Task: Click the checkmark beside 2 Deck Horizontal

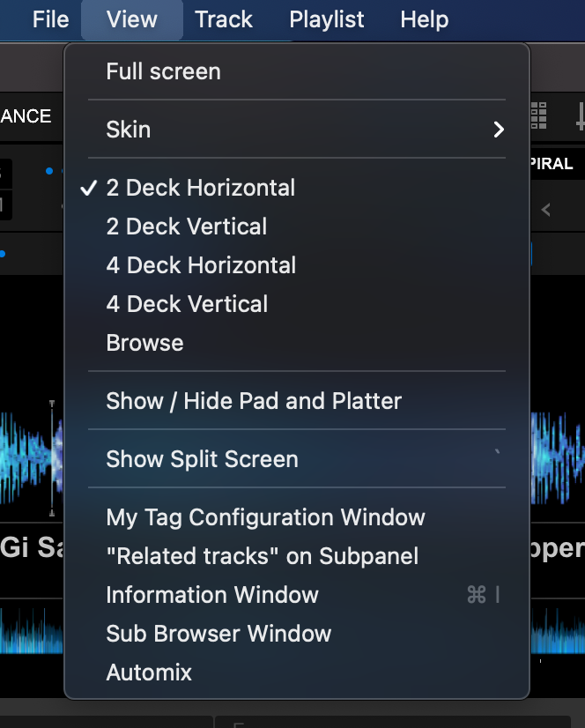Action: [x=88, y=188]
